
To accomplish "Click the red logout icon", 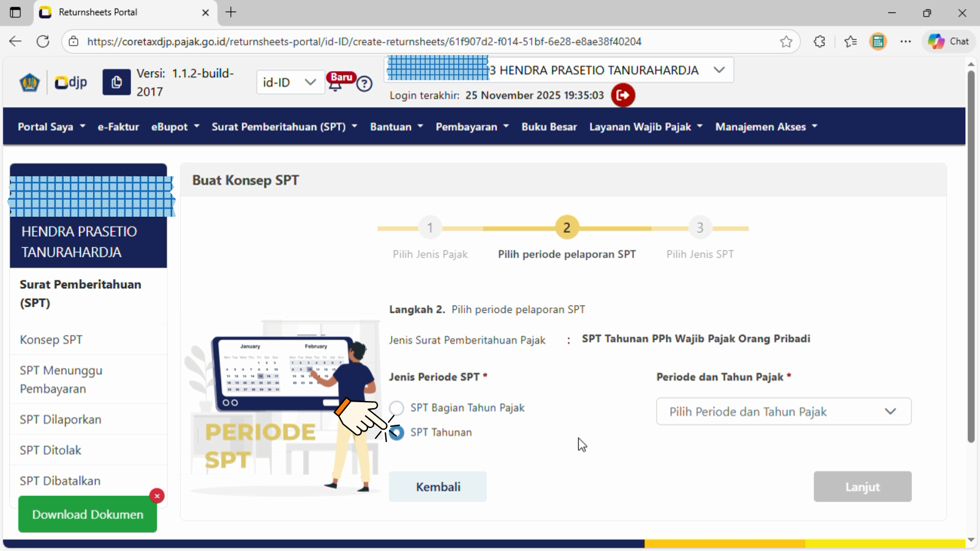I will (623, 95).
